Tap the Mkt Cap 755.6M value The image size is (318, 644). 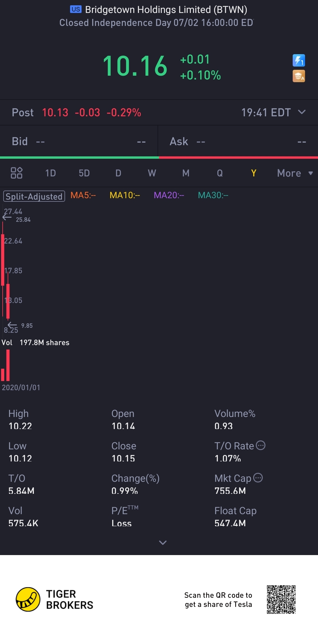pos(230,491)
